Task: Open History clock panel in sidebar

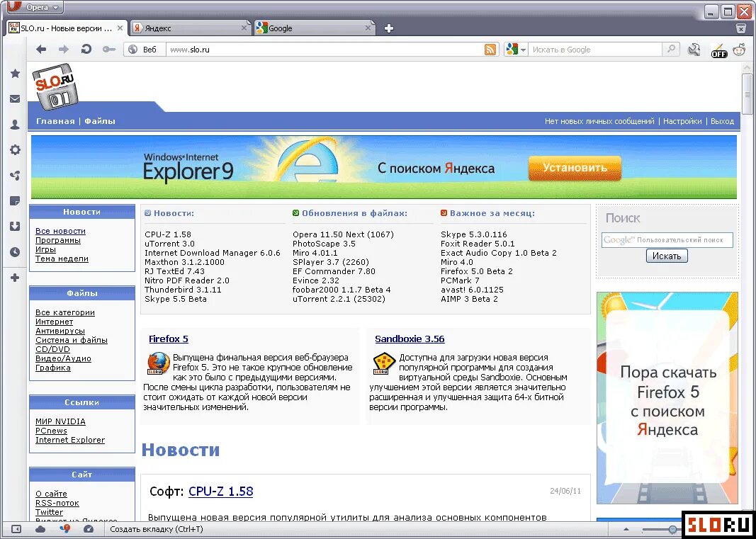Action: pyautogui.click(x=15, y=252)
